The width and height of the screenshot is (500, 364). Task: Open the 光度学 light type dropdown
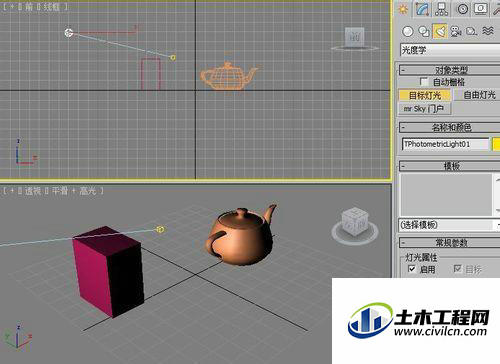click(x=450, y=50)
